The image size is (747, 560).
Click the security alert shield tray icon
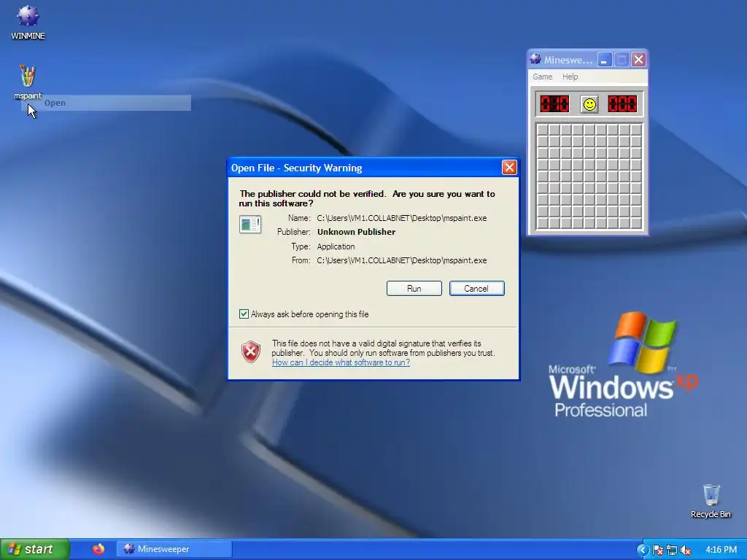click(x=659, y=550)
